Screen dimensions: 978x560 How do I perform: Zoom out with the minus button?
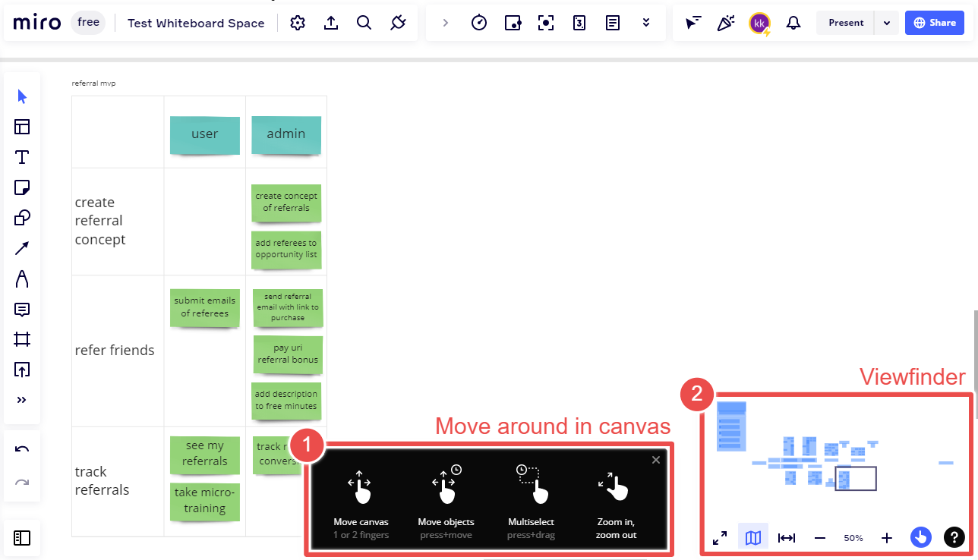pos(820,538)
